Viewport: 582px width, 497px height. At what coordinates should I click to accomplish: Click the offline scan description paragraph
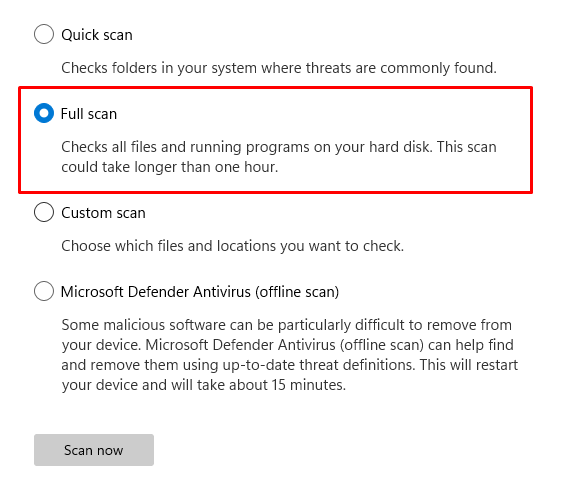tap(290, 354)
